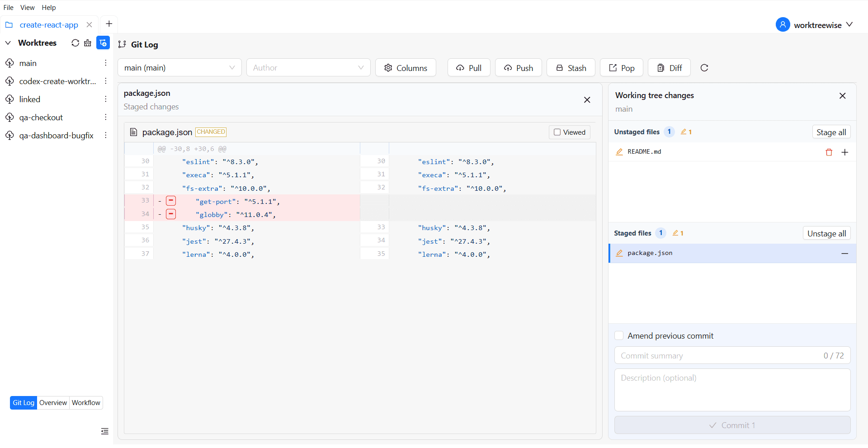Image resolution: width=868 pixels, height=448 pixels.
Task: Open options menu for qa-dashboard-bugfix worktree
Action: (x=105, y=135)
